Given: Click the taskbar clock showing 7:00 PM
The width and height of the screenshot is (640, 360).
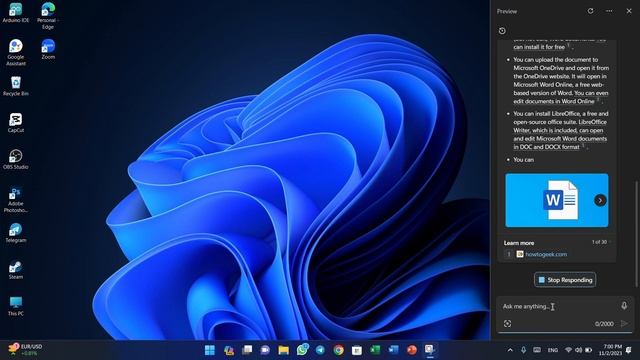Looking at the screenshot, I should 611,350.
